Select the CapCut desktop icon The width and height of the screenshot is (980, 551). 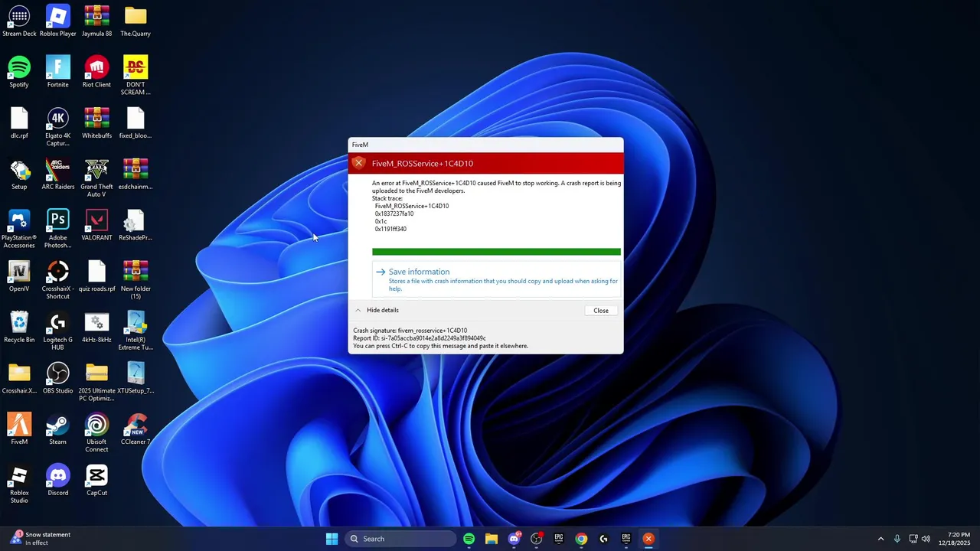96,481
